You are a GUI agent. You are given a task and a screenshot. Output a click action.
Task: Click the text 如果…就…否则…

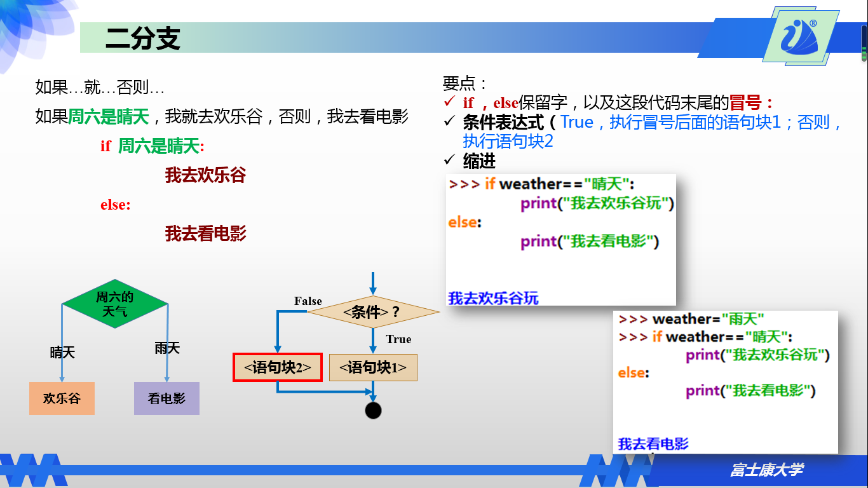coord(100,88)
